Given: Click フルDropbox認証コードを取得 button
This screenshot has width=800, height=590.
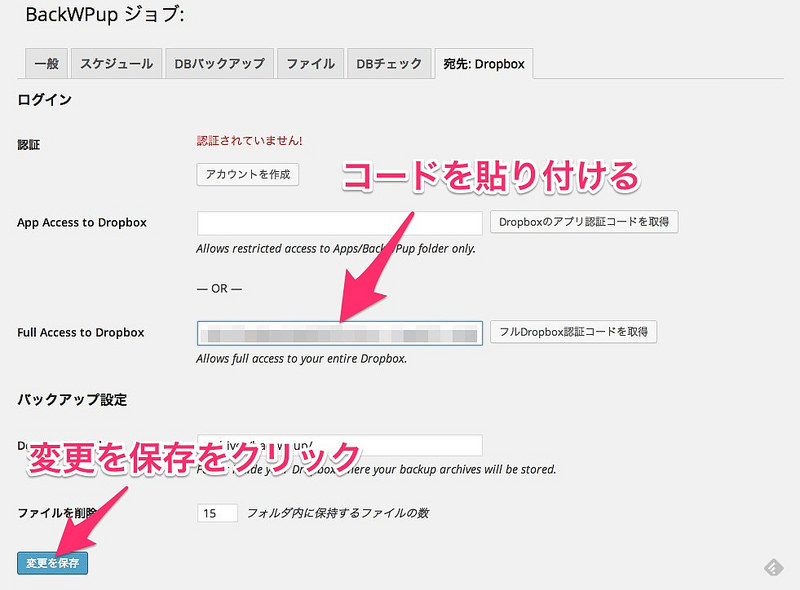Looking at the screenshot, I should point(573,332).
